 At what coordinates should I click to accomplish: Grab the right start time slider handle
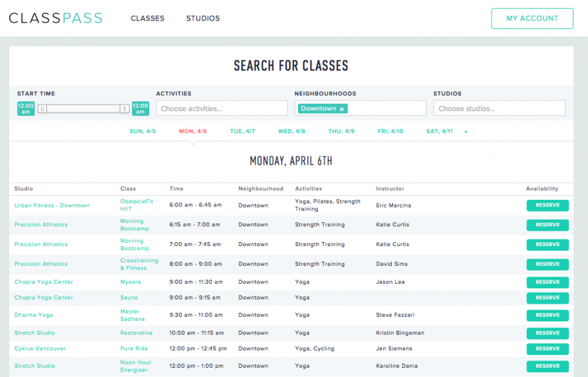click(x=124, y=108)
